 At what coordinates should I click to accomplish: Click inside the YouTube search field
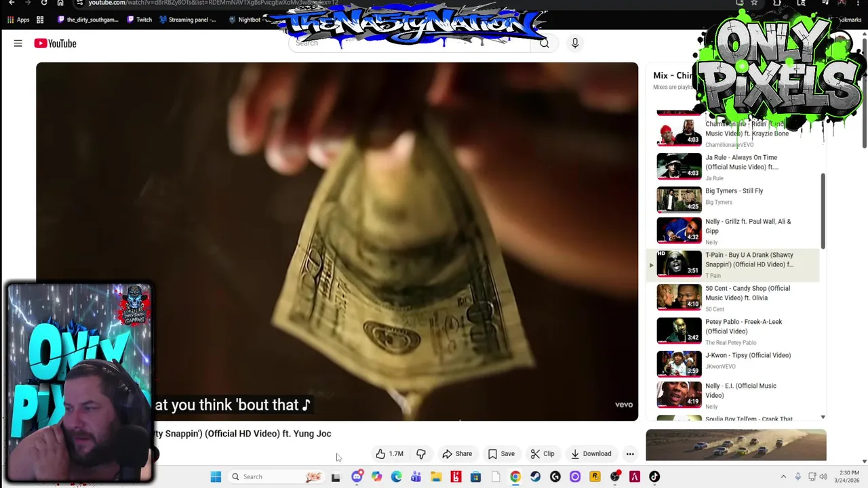[409, 43]
